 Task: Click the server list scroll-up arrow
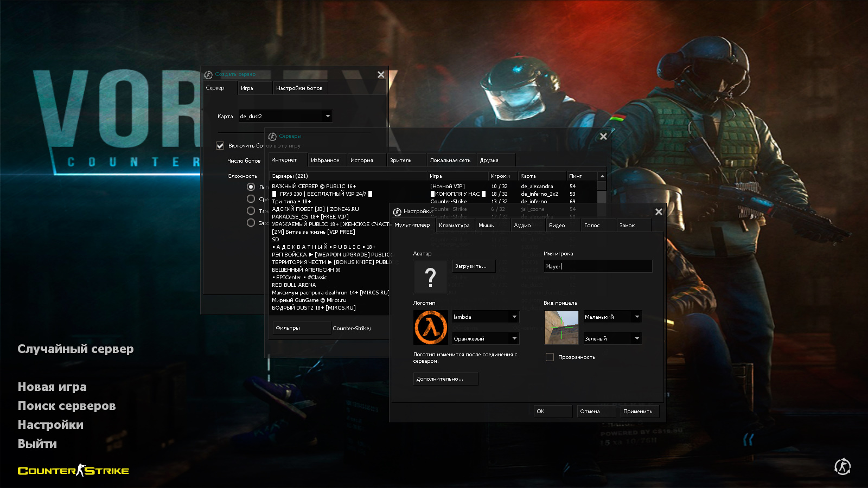[x=602, y=176]
